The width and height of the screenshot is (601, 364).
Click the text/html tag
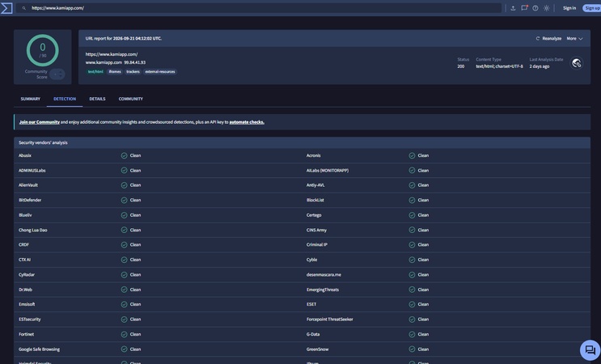point(95,72)
